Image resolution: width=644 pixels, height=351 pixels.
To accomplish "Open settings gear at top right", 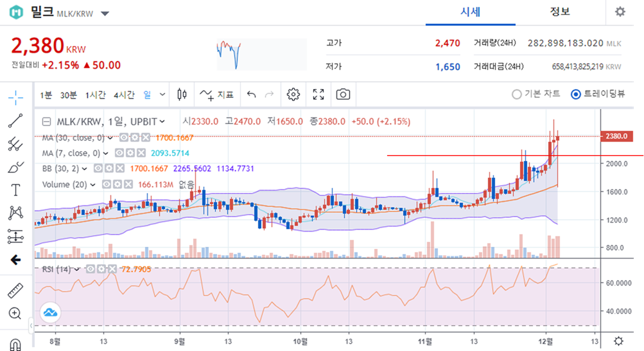I will [620, 12].
